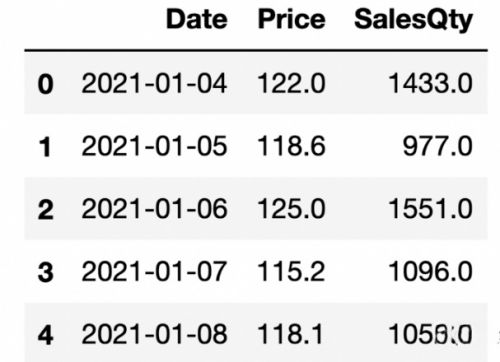Click the sales quantity 1551.0
Image resolution: width=500 pixels, height=362 pixels.
(431, 209)
